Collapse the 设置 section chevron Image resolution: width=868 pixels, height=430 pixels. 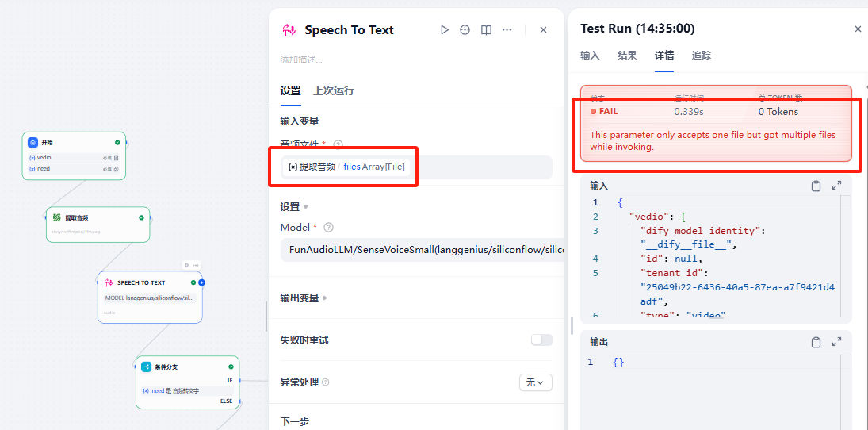[305, 207]
